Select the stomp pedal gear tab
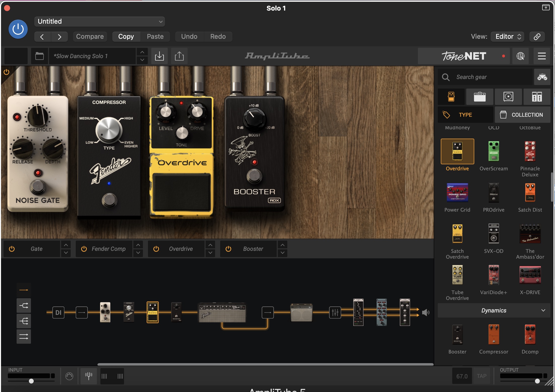 point(451,97)
